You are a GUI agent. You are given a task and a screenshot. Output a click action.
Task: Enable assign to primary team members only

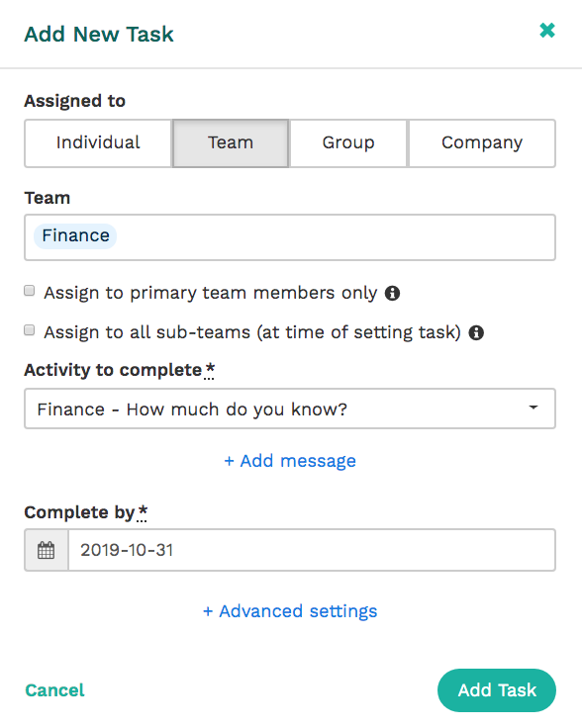point(30,291)
